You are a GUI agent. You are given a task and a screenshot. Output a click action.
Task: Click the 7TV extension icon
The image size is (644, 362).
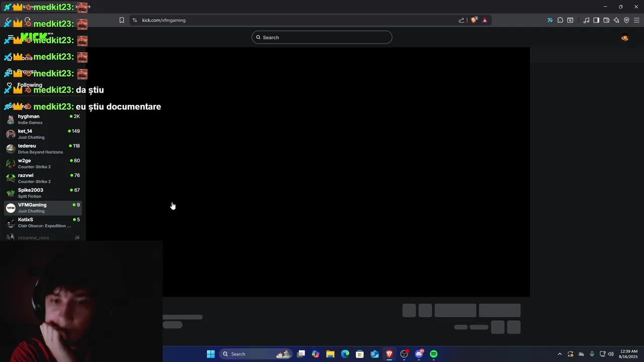point(550,20)
